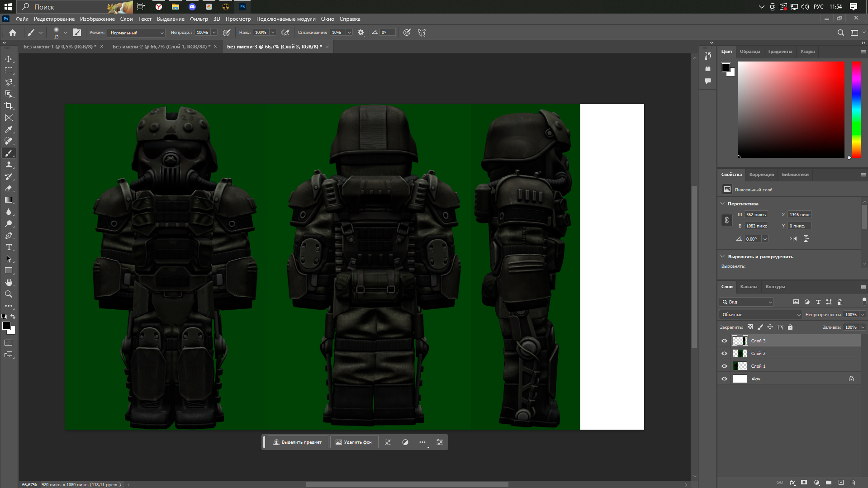
Task: Select the Dodge tool
Action: (9, 223)
